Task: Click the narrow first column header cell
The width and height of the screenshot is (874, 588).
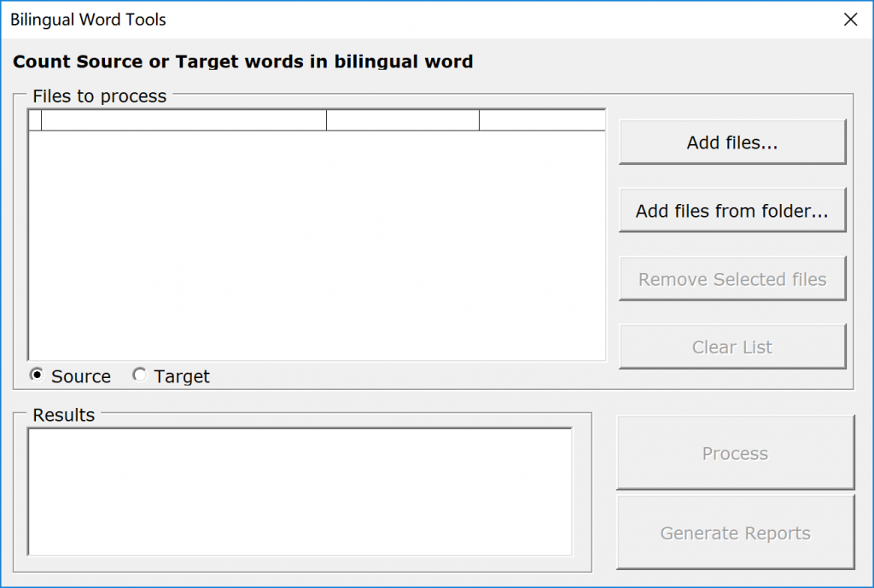Action: [x=35, y=121]
